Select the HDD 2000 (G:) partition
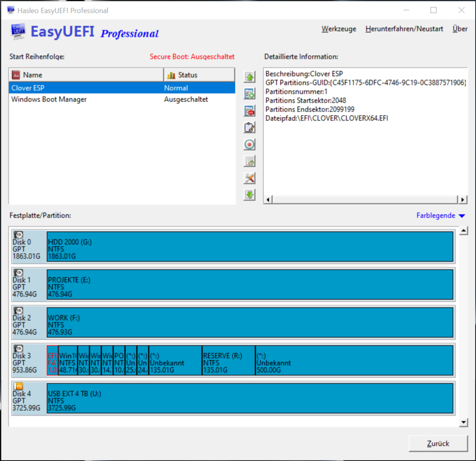Screen dimensions: 476x461 click(x=250, y=246)
